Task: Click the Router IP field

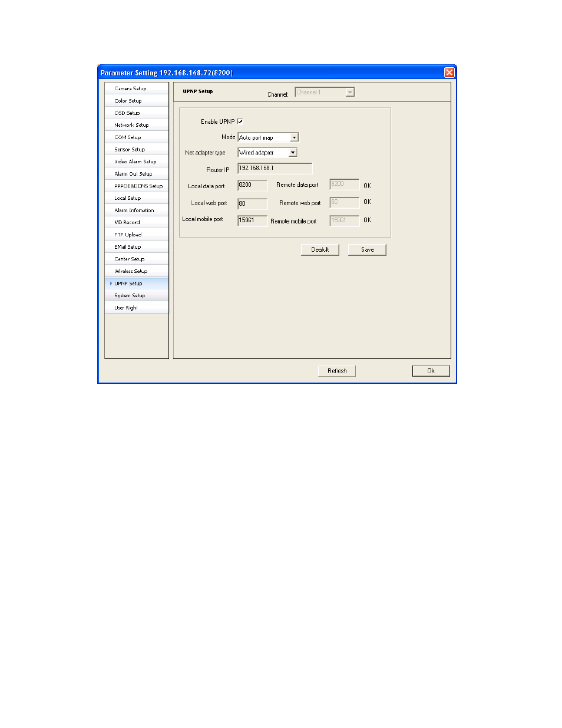Action: tap(275, 169)
